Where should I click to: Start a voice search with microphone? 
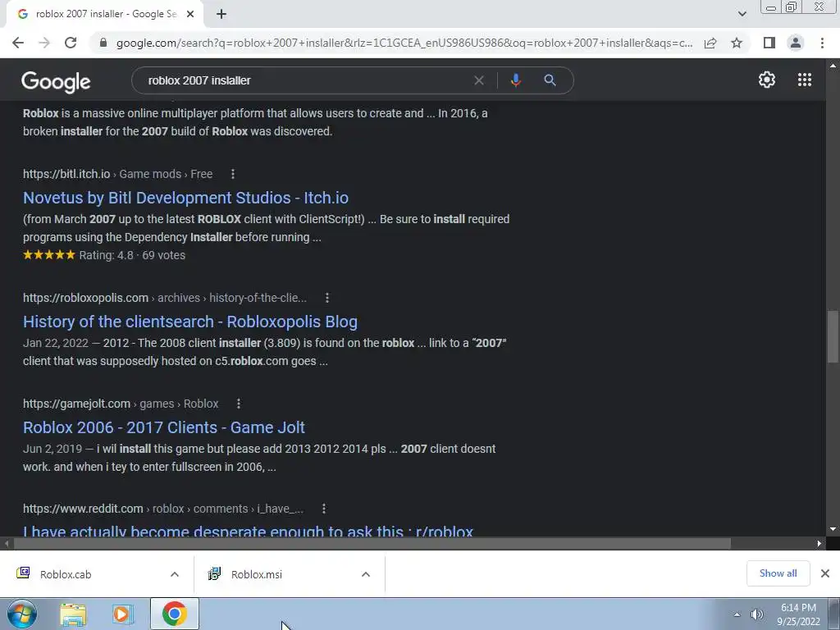point(515,80)
